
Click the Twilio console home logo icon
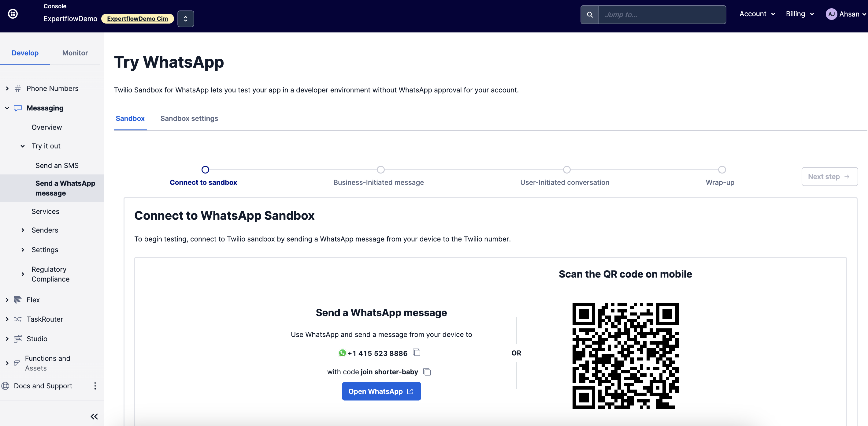tap(13, 14)
